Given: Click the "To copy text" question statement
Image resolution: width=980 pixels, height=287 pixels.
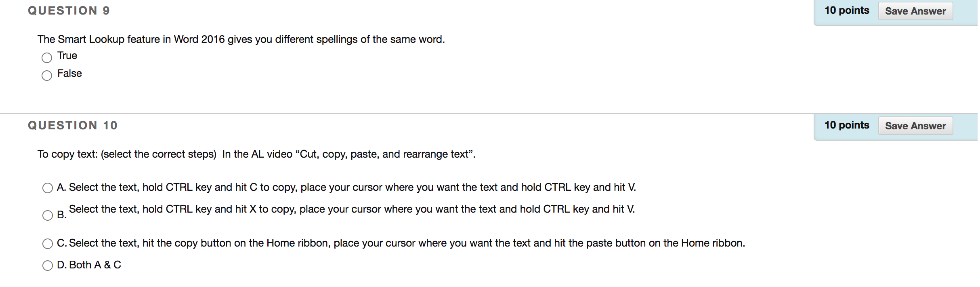Looking at the screenshot, I should tap(256, 154).
